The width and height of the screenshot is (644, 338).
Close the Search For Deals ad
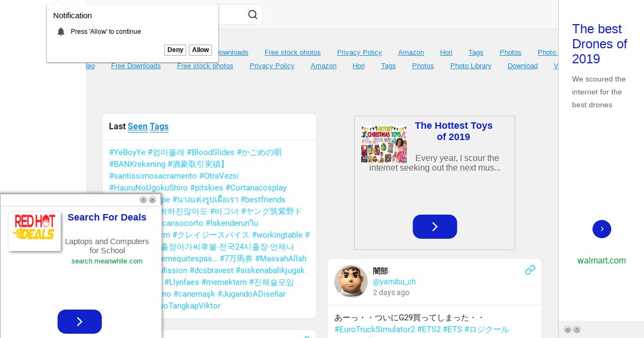point(152,200)
